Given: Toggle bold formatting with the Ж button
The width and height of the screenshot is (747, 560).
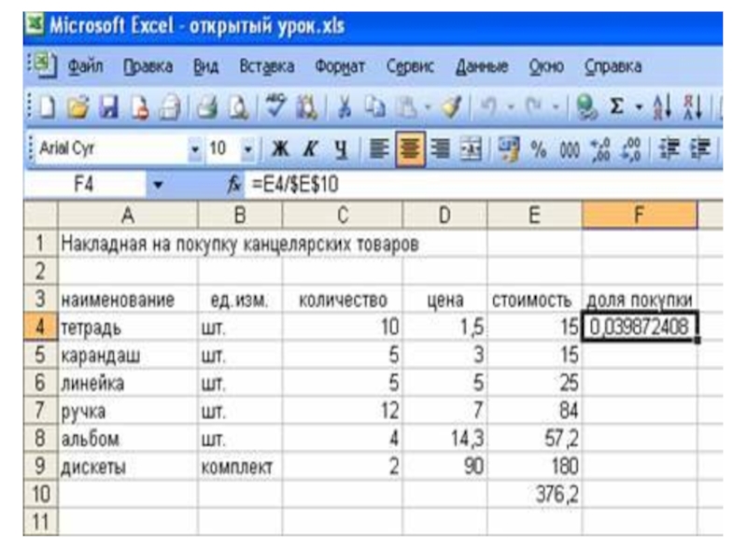Looking at the screenshot, I should 279,149.
